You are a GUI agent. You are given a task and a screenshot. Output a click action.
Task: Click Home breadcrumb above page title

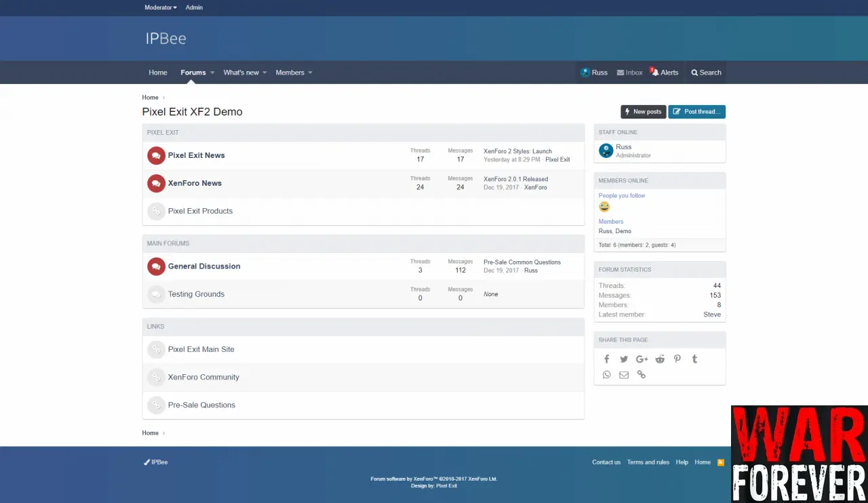[150, 98]
